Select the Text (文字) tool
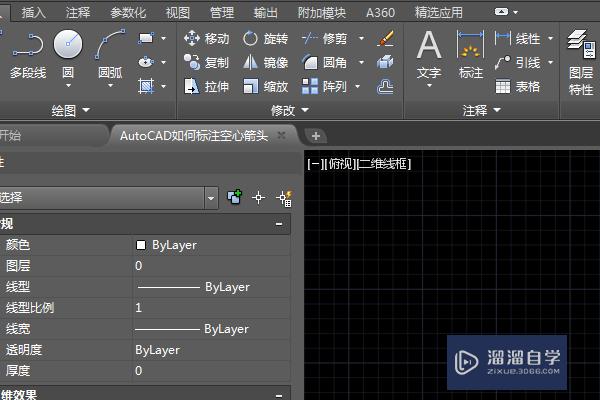The width and height of the screenshot is (600, 400). (429, 54)
